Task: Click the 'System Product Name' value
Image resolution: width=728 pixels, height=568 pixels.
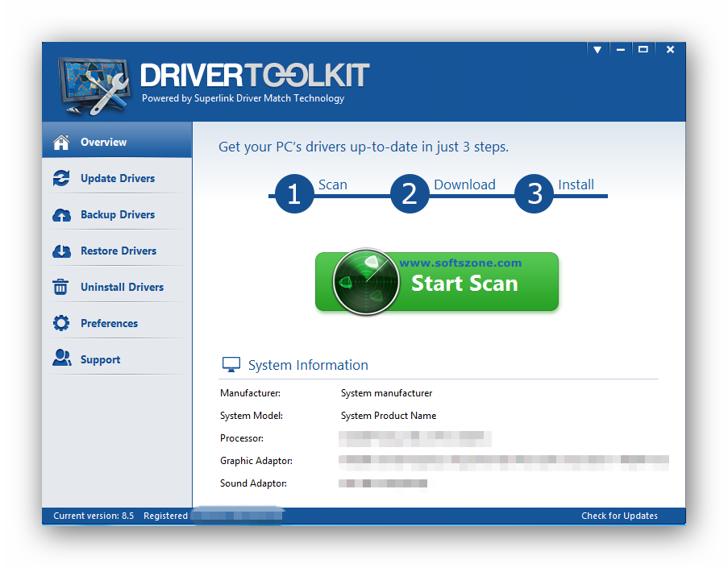Action: (x=389, y=416)
